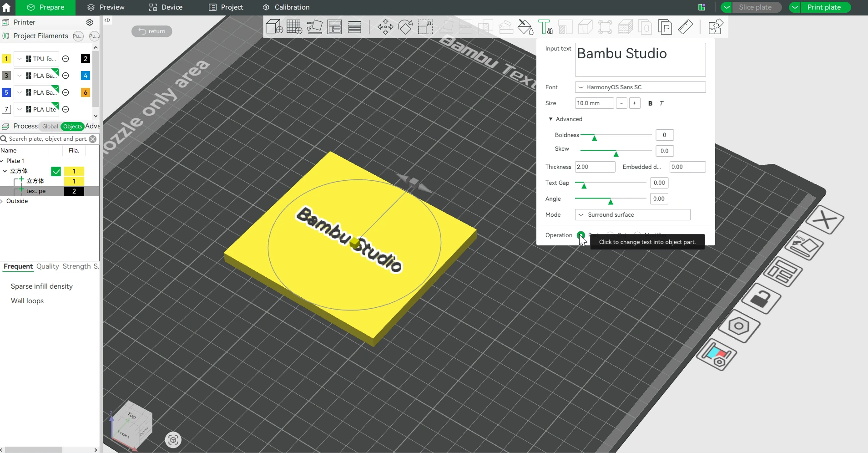Click the Add cube primitive toolbar icon
Image resolution: width=868 pixels, height=453 pixels.
click(274, 27)
